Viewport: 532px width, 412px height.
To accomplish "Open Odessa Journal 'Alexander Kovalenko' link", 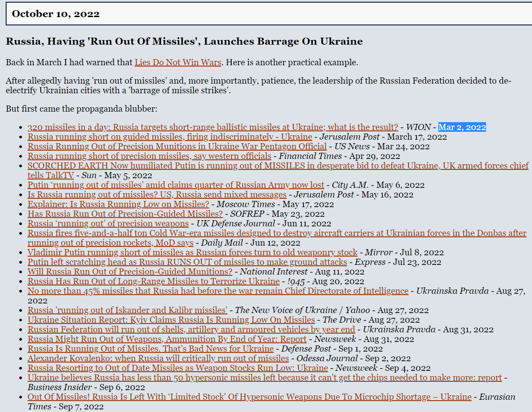I will pyautogui.click(x=158, y=358).
